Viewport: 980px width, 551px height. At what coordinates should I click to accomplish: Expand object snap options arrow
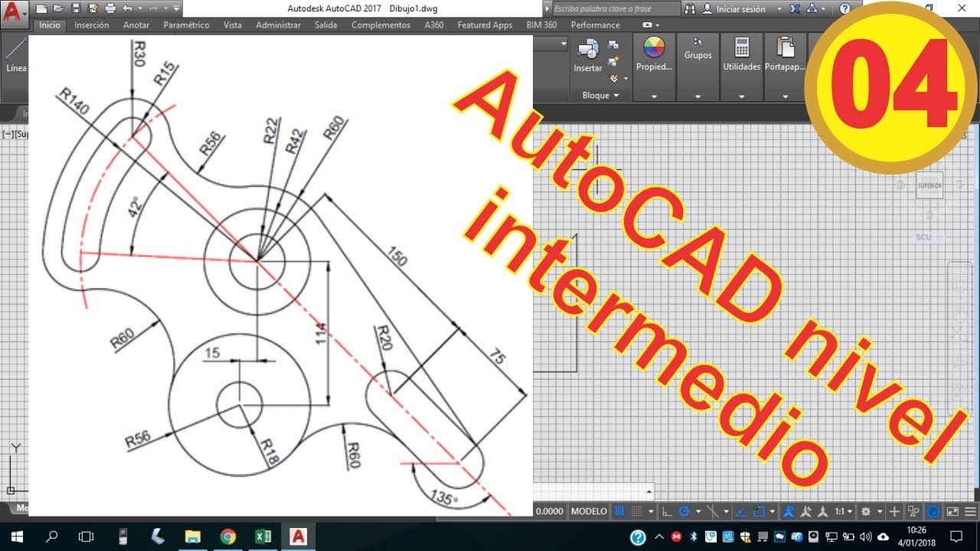click(773, 511)
